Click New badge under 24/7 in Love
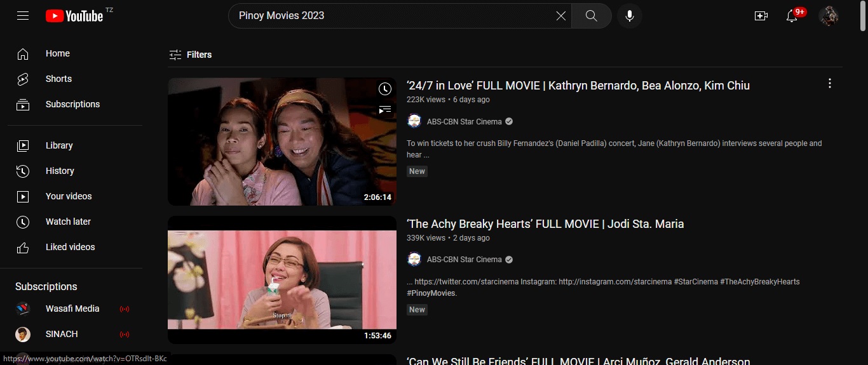 pyautogui.click(x=417, y=171)
